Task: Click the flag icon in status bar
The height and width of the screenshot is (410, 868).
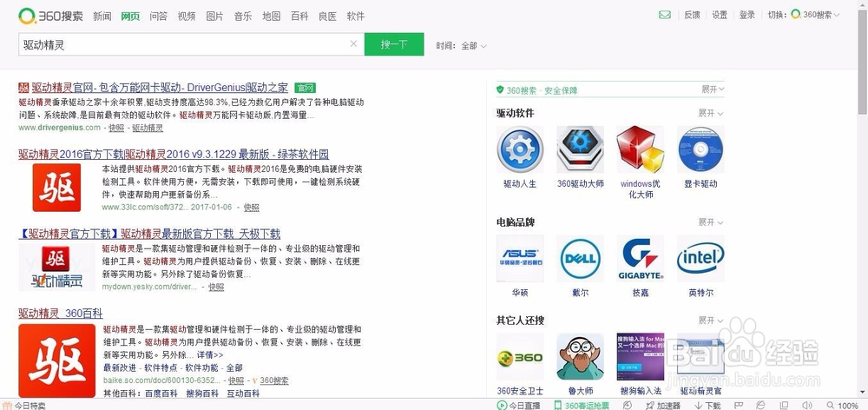Action: (738, 406)
